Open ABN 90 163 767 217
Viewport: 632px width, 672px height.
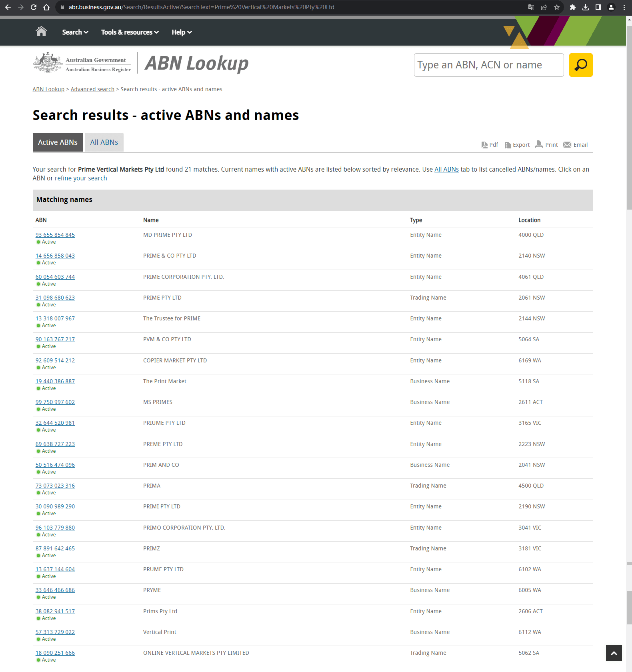point(55,339)
